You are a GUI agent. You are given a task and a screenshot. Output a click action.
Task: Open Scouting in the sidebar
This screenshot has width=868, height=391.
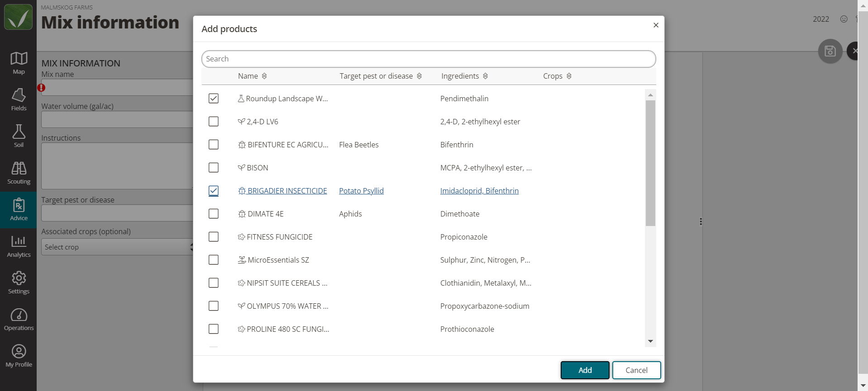(x=19, y=173)
